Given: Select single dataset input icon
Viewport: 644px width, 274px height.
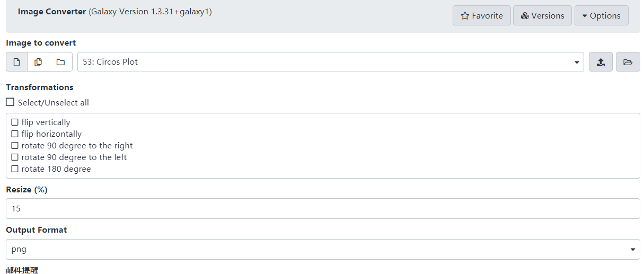Looking at the screenshot, I should coord(16,62).
